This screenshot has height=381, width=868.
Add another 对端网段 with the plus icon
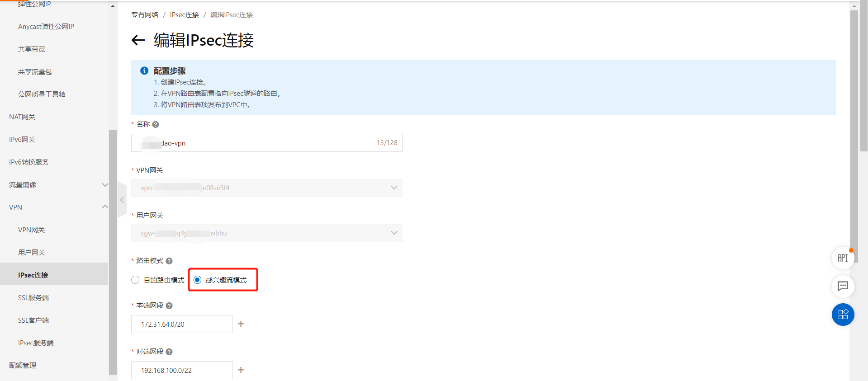click(241, 370)
